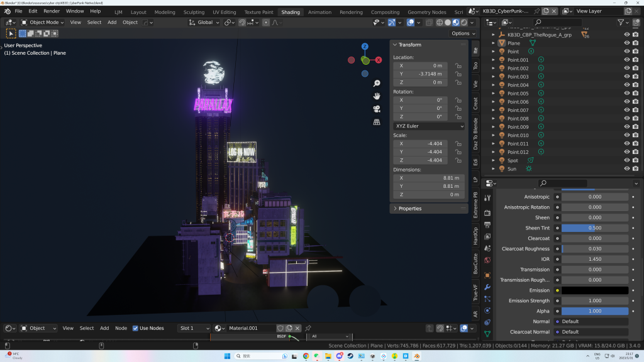Hide Point.001 light with eye icon
Screen dimensions: 644x362
627,60
